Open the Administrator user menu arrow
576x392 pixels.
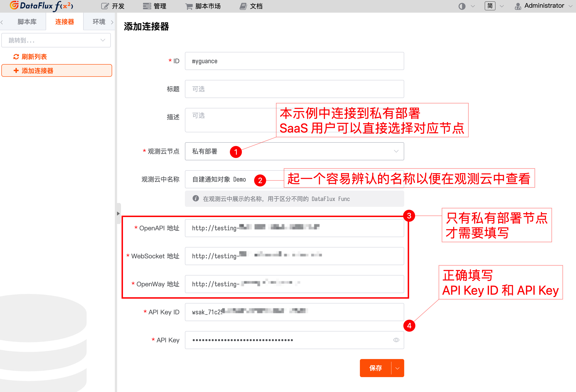[570, 6]
